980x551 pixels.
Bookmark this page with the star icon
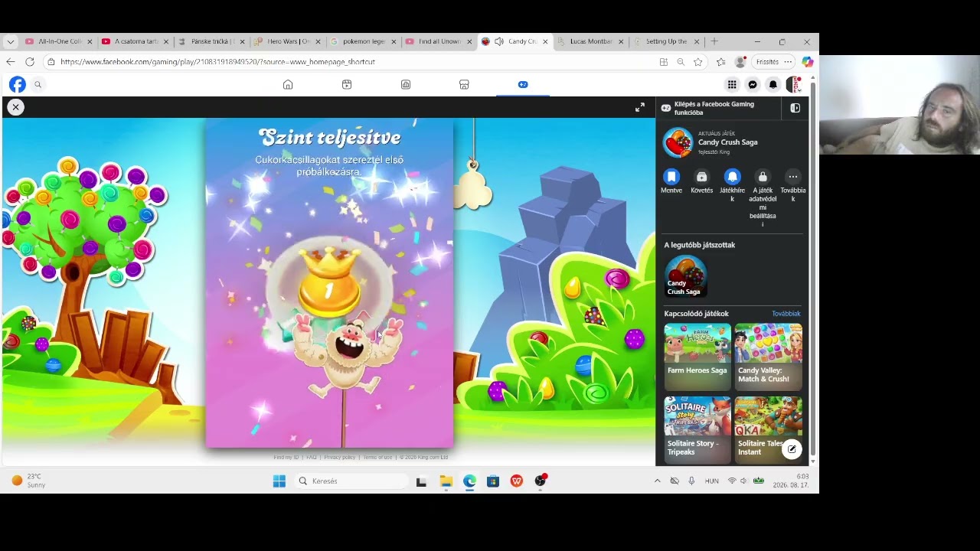698,62
